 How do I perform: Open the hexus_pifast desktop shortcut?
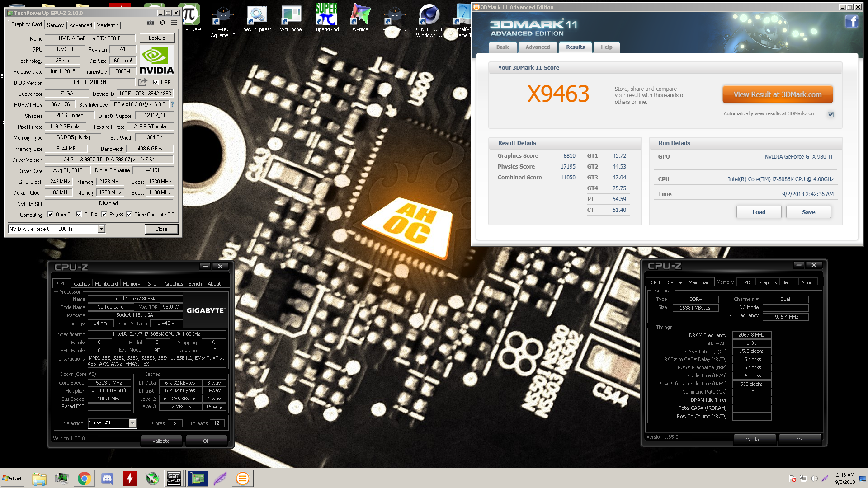click(257, 19)
